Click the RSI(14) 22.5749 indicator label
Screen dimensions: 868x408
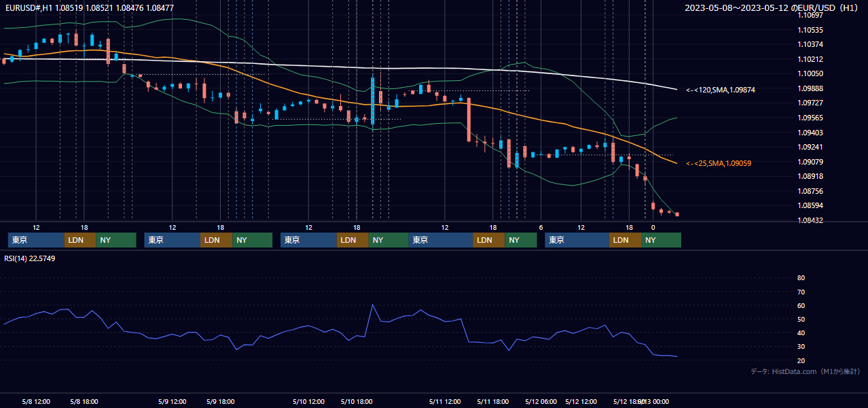pyautogui.click(x=30, y=258)
